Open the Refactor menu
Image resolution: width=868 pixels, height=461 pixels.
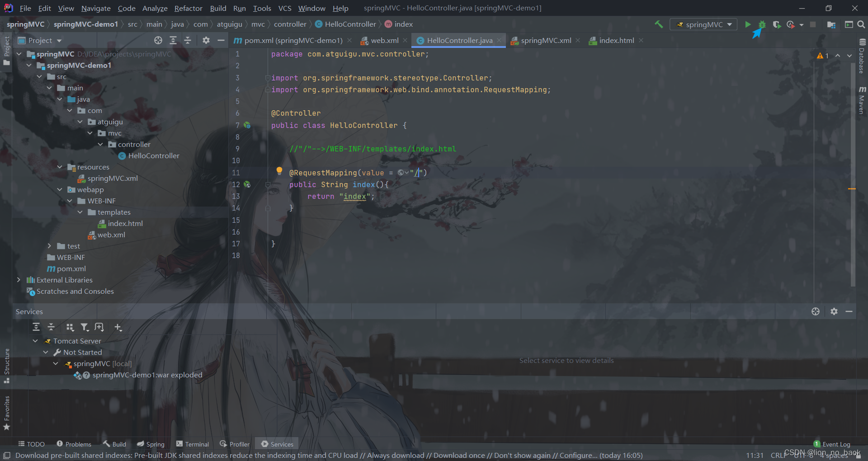[188, 8]
